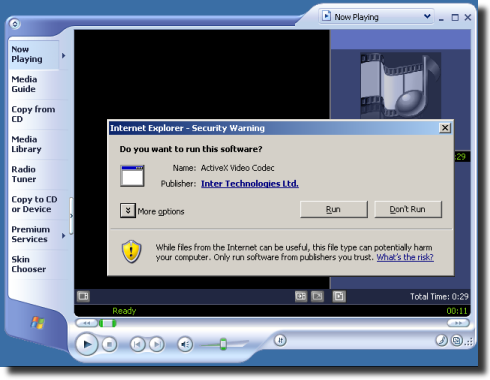Click the 00:11 elapsed time display

[457, 311]
